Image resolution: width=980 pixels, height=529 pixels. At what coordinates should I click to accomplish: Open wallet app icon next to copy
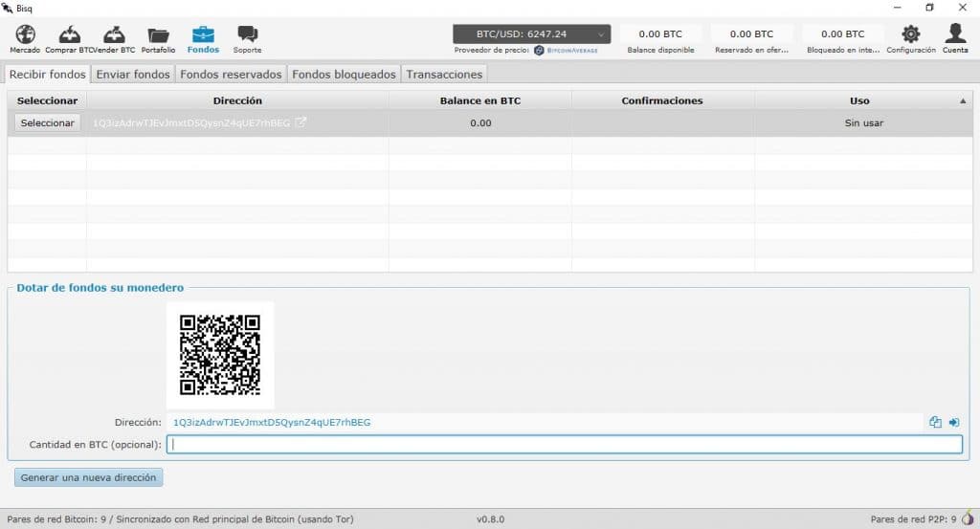954,422
